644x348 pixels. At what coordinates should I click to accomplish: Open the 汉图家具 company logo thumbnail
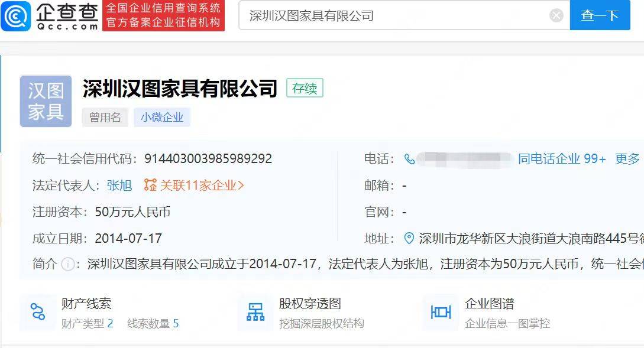coord(46,101)
